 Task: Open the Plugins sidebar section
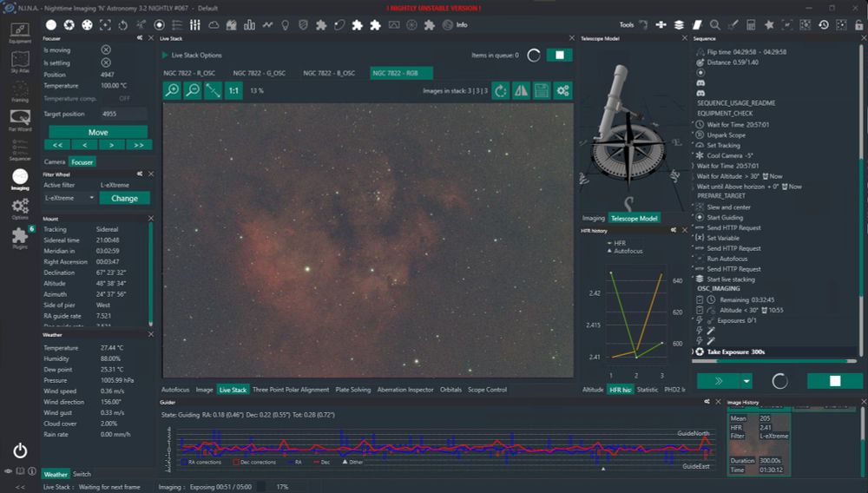coord(20,238)
